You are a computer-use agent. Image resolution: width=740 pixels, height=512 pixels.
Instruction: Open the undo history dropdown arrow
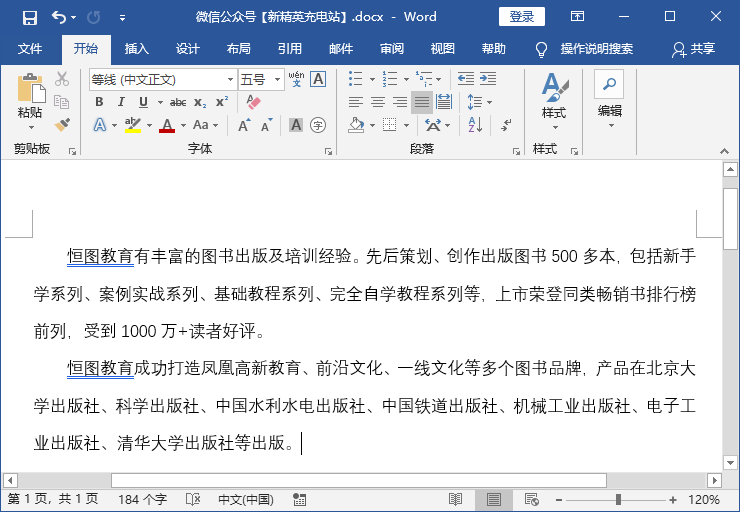pyautogui.click(x=73, y=17)
